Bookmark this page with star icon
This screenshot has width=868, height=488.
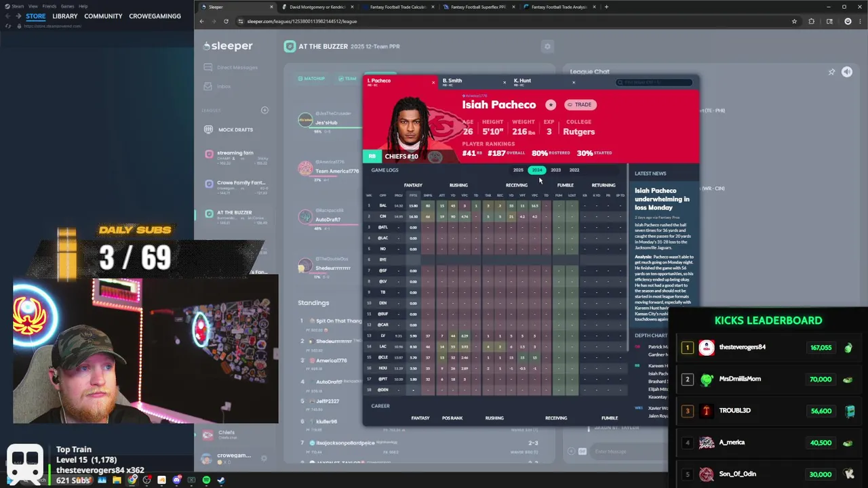(794, 22)
